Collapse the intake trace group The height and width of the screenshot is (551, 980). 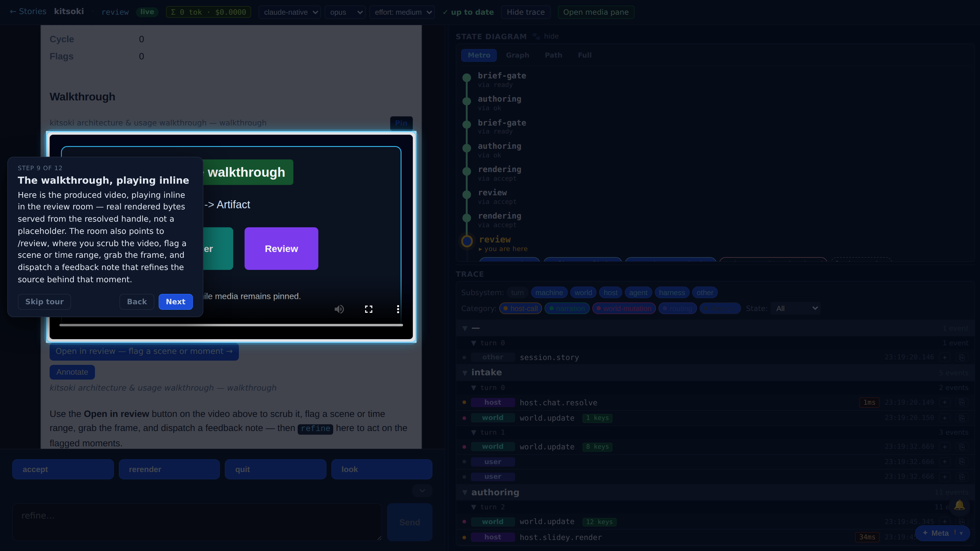tap(465, 373)
